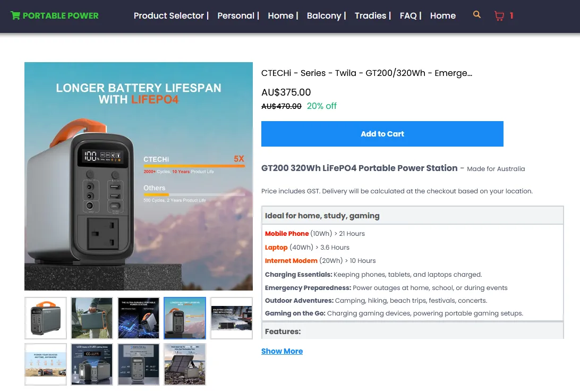Click the blue Add to Cart button
This screenshot has height=392, width=580.
[382, 134]
